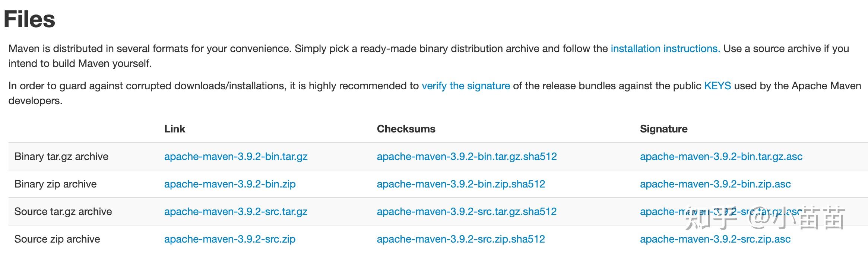This screenshot has width=868, height=253.
Task: Download apache-maven-3.9.2-bin.tar.gz
Action: [236, 157]
